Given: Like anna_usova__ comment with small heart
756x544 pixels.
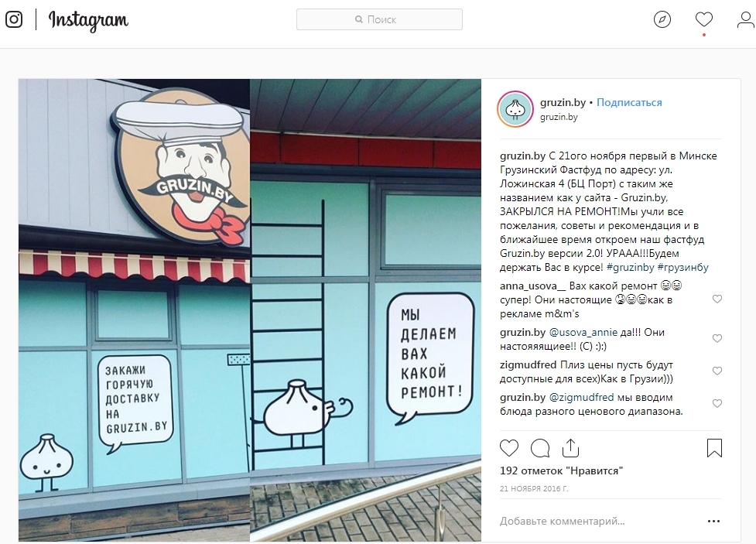Looking at the screenshot, I should pyautogui.click(x=717, y=299).
